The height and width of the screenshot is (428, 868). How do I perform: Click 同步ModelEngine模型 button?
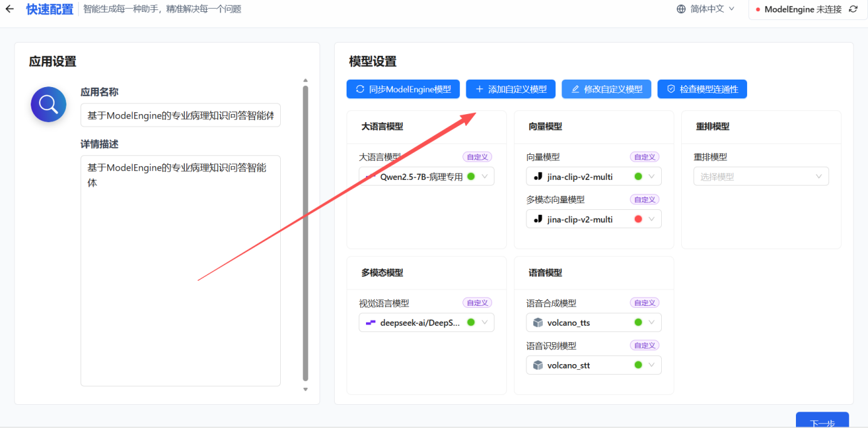(403, 89)
